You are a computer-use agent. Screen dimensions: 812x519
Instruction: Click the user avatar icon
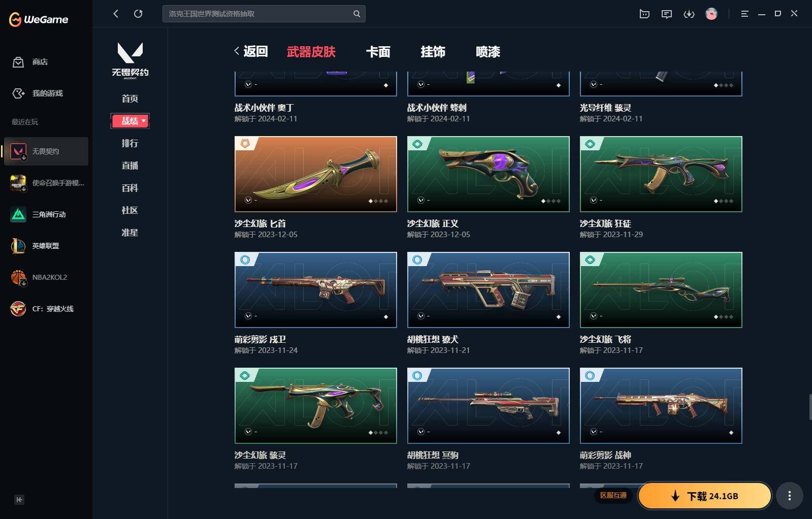coord(711,14)
